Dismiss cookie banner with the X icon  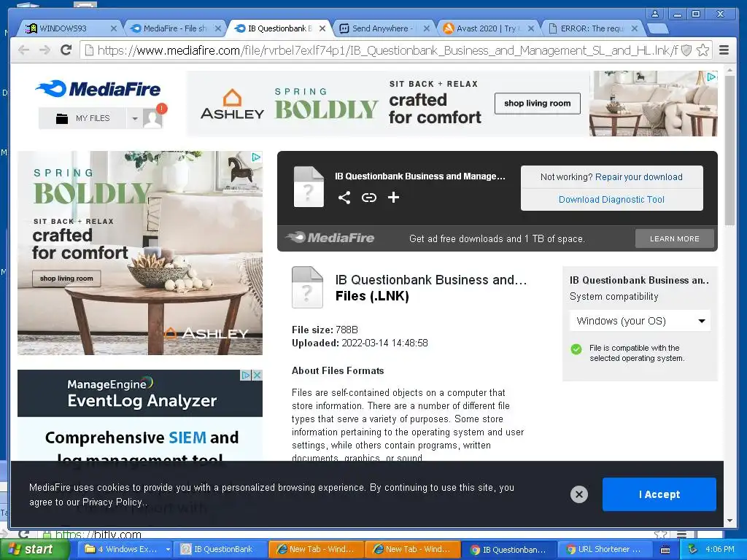(578, 494)
